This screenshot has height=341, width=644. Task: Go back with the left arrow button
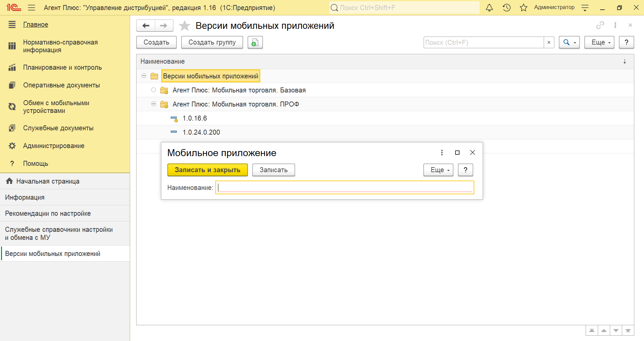(x=146, y=25)
